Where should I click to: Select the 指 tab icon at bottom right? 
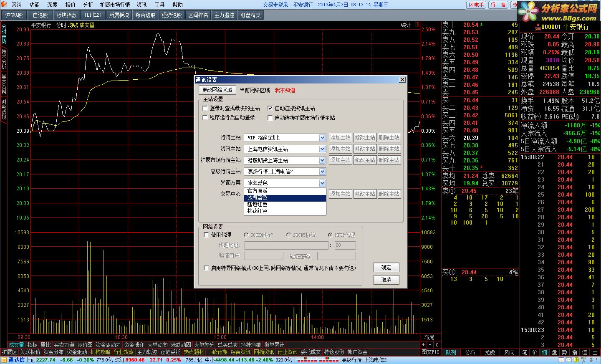point(575,352)
